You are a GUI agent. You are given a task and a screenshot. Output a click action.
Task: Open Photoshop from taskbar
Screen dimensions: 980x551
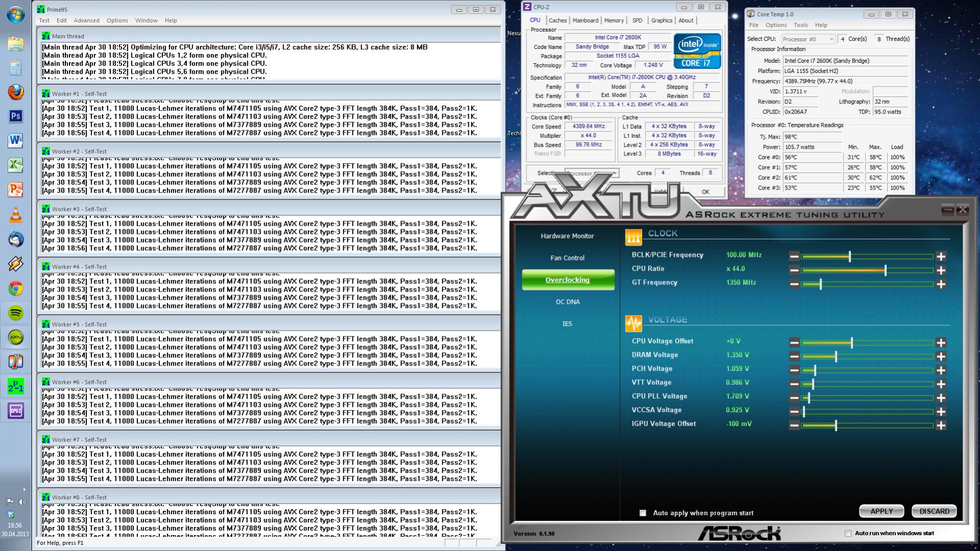coord(15,116)
